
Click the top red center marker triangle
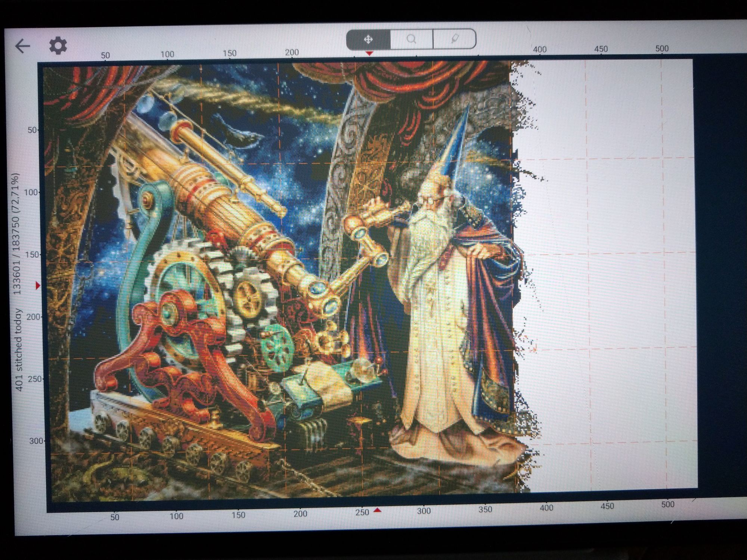[369, 54]
